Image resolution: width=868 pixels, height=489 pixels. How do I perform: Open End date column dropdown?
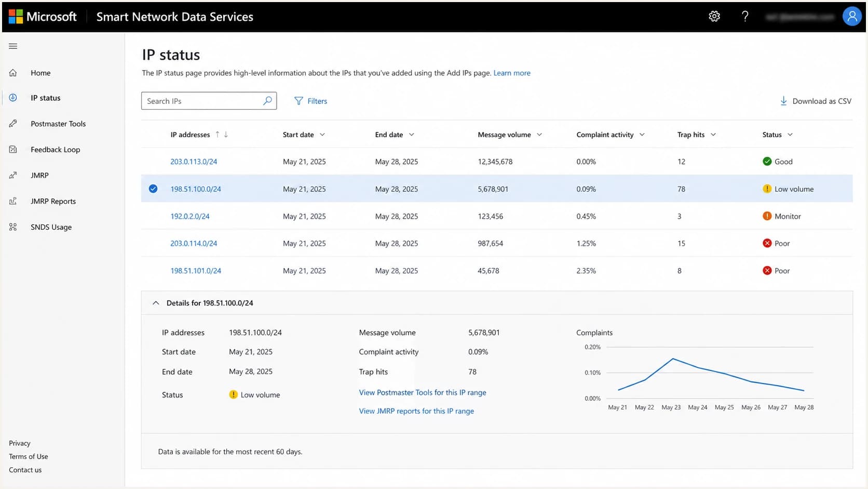(x=412, y=135)
